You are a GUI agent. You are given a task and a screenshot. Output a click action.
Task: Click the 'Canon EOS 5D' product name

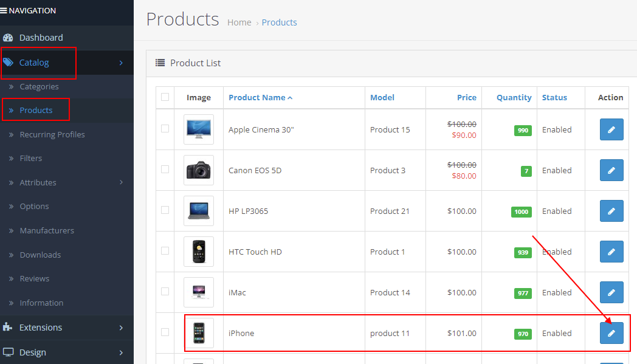pyautogui.click(x=255, y=171)
